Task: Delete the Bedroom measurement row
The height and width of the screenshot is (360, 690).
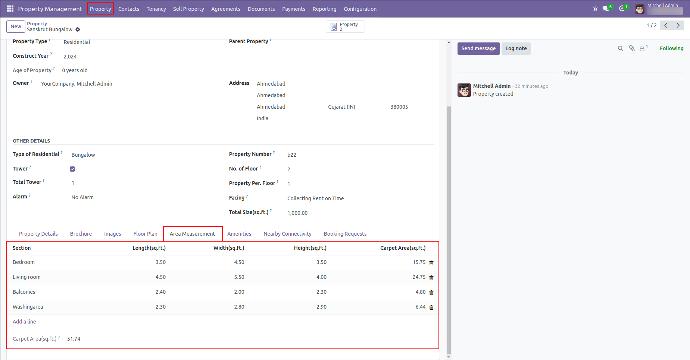Action: tap(431, 262)
